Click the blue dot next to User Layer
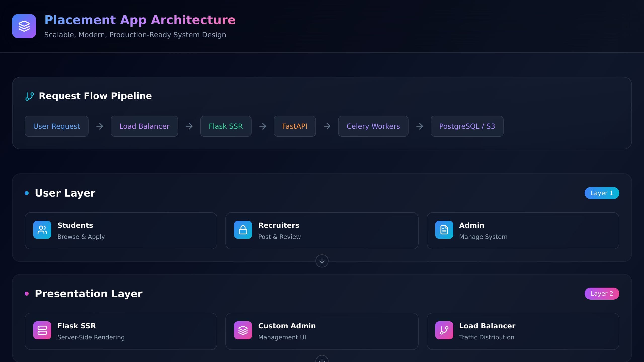 27,193
